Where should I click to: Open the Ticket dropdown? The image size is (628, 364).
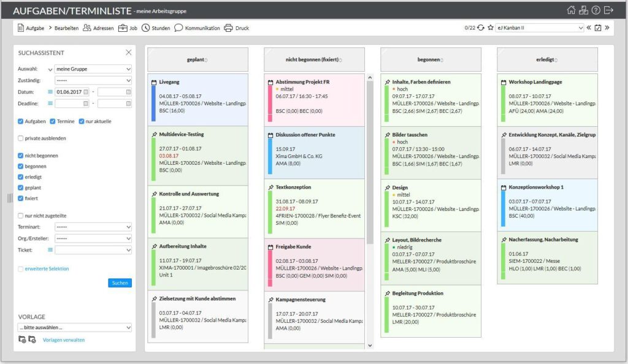pyautogui.click(x=93, y=250)
